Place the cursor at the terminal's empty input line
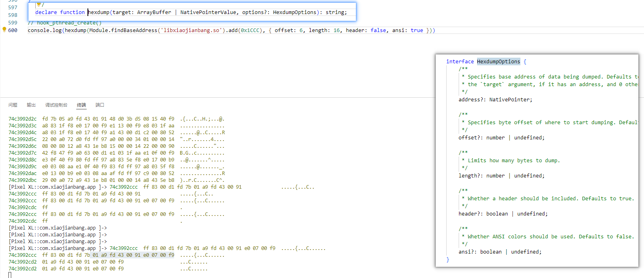Image resolution: width=644 pixels, height=278 pixels. (10, 275)
